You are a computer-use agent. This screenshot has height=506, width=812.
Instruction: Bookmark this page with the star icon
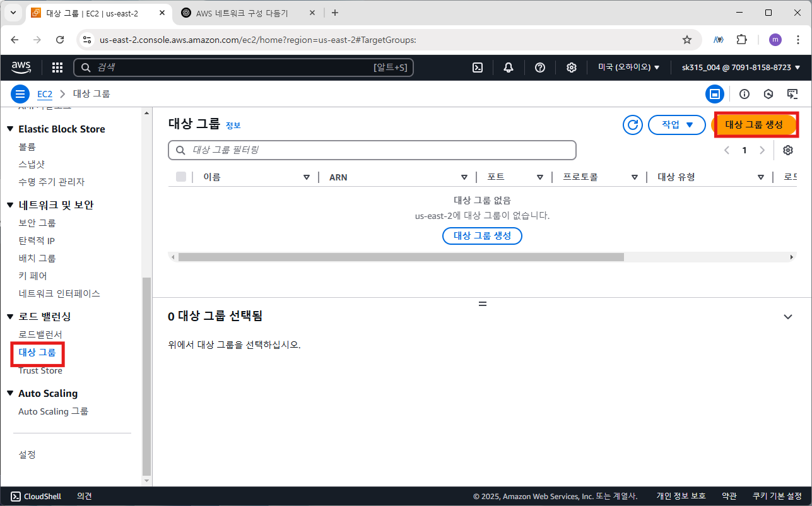(x=687, y=40)
